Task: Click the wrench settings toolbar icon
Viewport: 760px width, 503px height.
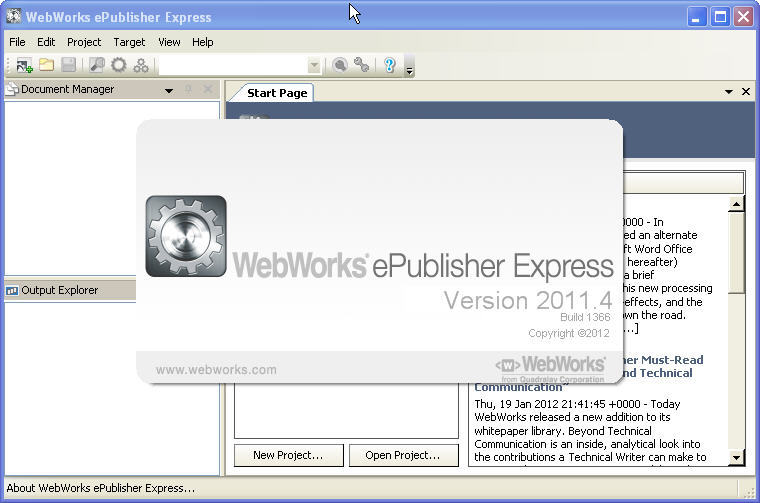Action: 362,65
